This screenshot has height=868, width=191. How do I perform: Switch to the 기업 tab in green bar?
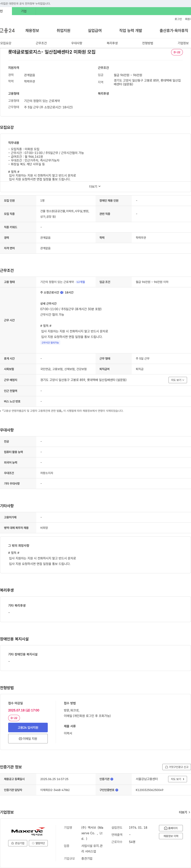[24, 11]
